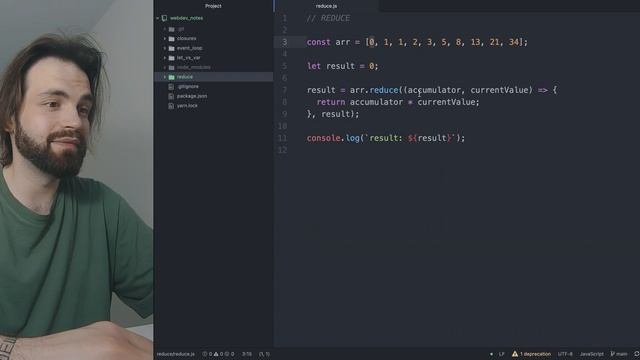The height and width of the screenshot is (360, 640).
Task: Click the closures folder icon
Action: (171, 38)
